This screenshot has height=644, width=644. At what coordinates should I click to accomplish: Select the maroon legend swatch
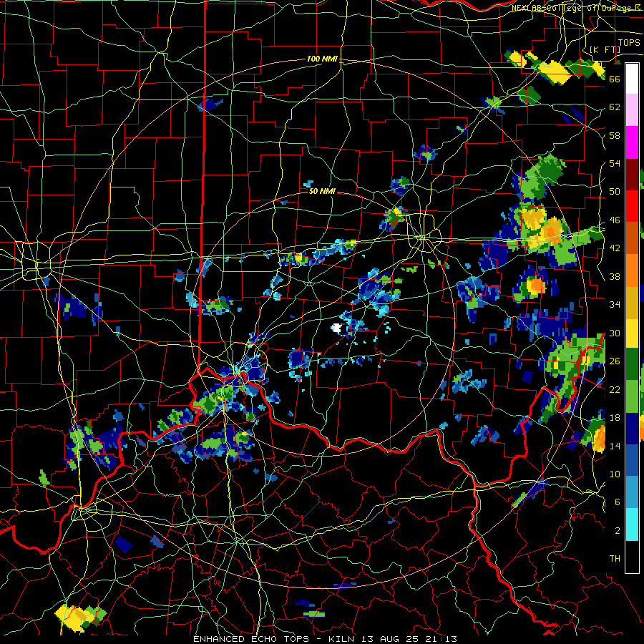[632, 174]
